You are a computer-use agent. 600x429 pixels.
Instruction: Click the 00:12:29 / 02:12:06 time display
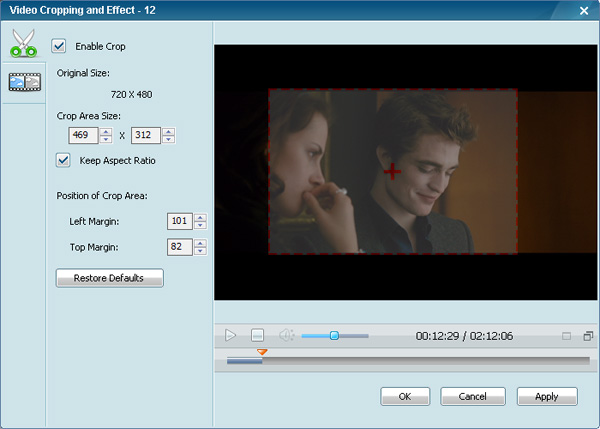[x=464, y=336]
